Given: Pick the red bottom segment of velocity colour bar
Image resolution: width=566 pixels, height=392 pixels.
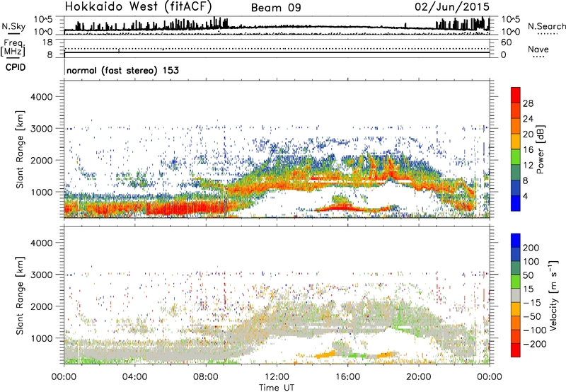Looking at the screenshot, I should coord(516,350).
